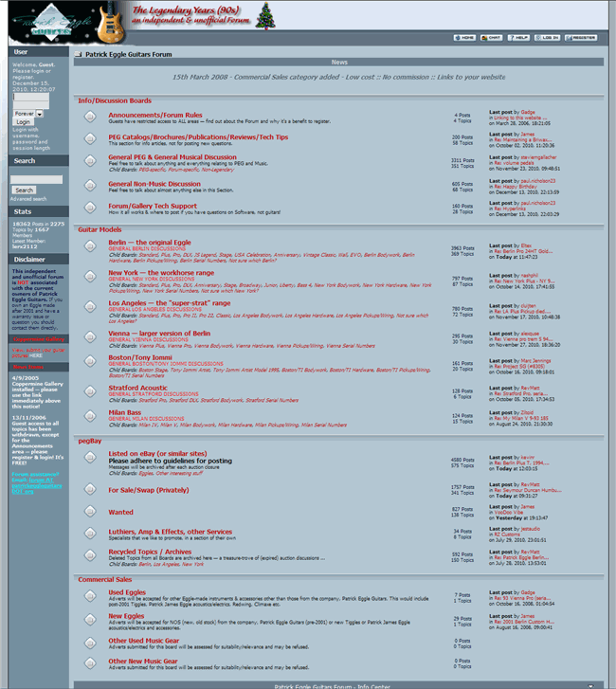This screenshot has width=616, height=689.
Task: Open the Used Eggles board
Action: [x=127, y=592]
